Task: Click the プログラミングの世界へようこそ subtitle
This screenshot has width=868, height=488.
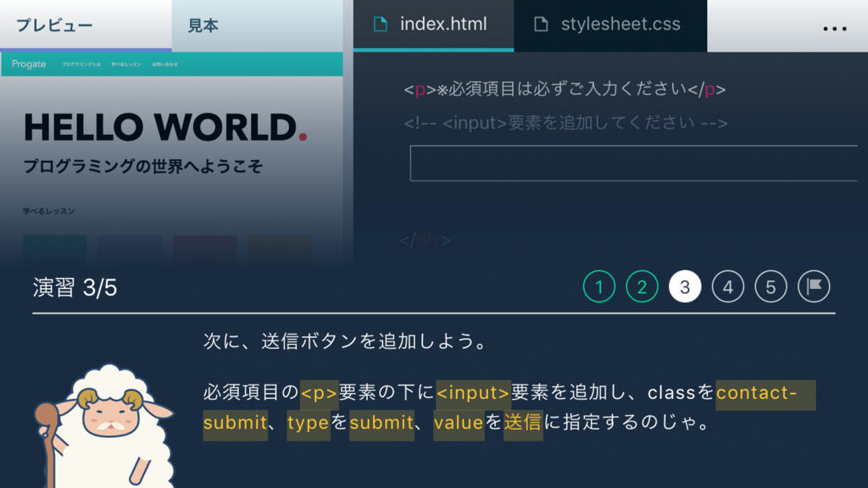Action: pyautogui.click(x=142, y=166)
